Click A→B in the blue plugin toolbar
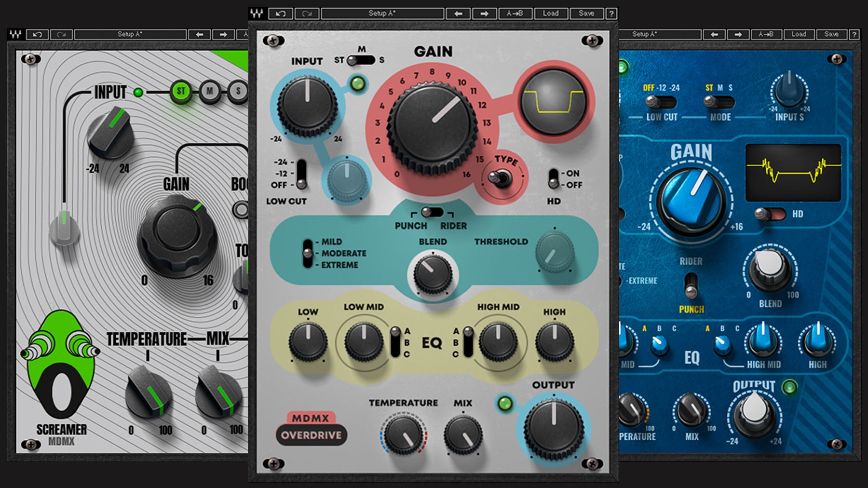868x488 pixels. 766,34
